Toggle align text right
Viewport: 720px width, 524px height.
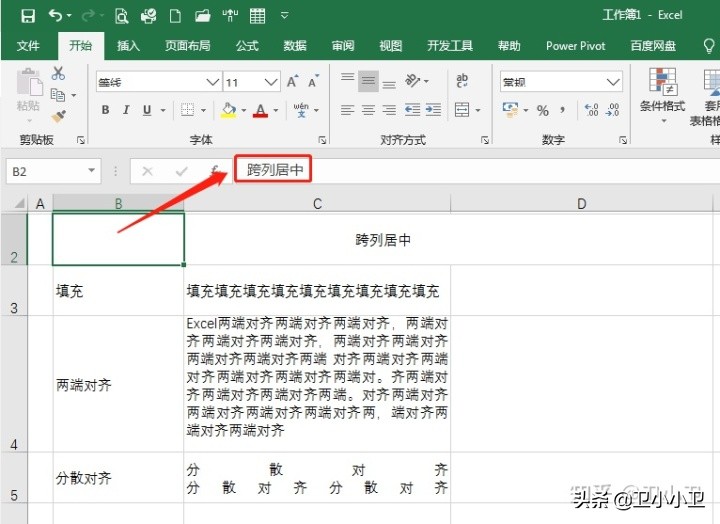click(x=389, y=110)
